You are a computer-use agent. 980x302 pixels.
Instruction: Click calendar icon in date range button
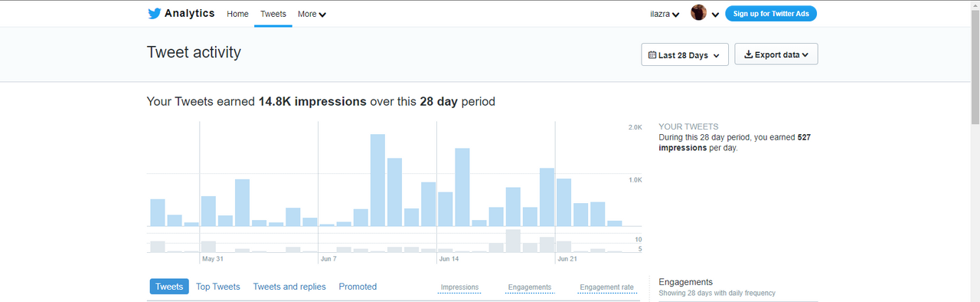pyautogui.click(x=652, y=55)
